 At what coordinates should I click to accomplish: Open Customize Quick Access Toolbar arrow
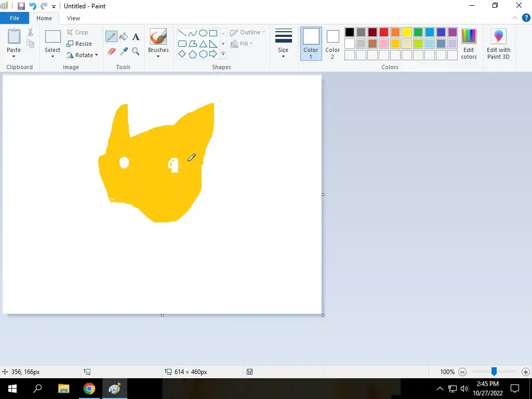54,6
